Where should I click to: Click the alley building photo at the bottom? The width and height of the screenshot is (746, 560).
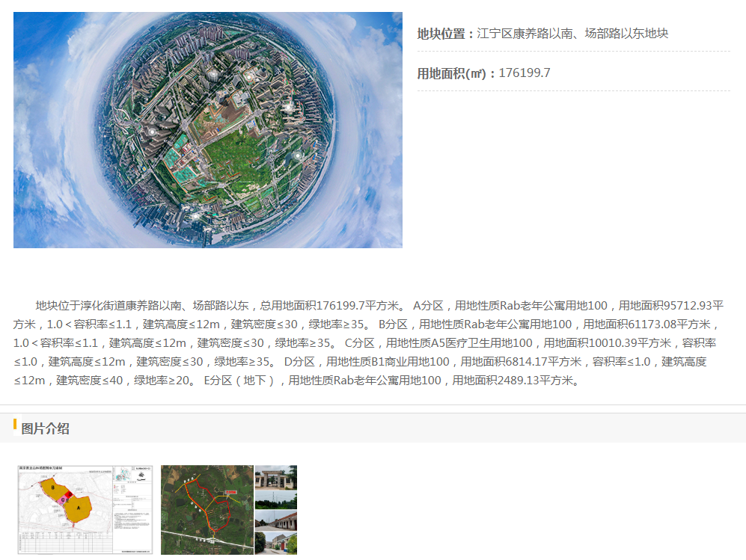pos(276,543)
